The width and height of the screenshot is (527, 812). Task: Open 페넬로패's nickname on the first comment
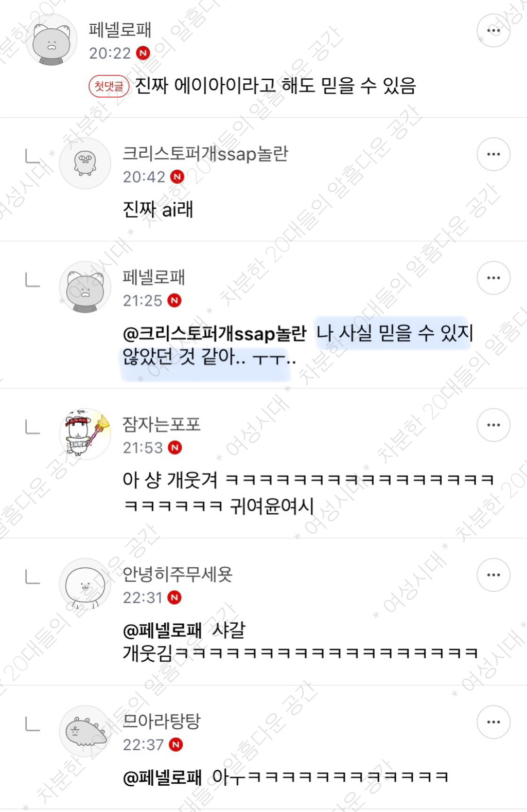coord(120,30)
